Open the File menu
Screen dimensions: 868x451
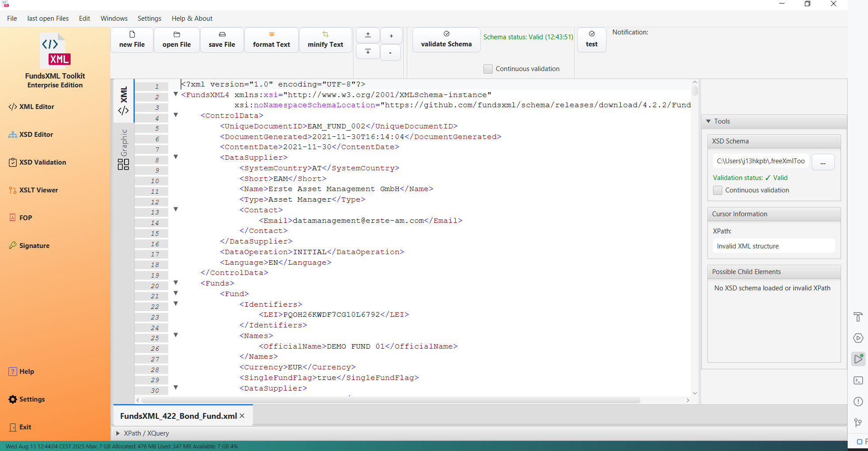click(12, 19)
